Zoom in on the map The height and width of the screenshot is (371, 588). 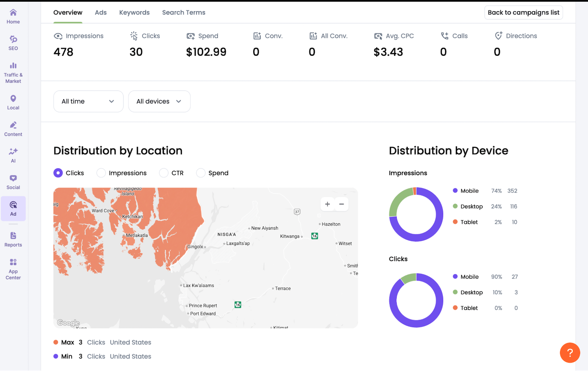click(x=327, y=204)
